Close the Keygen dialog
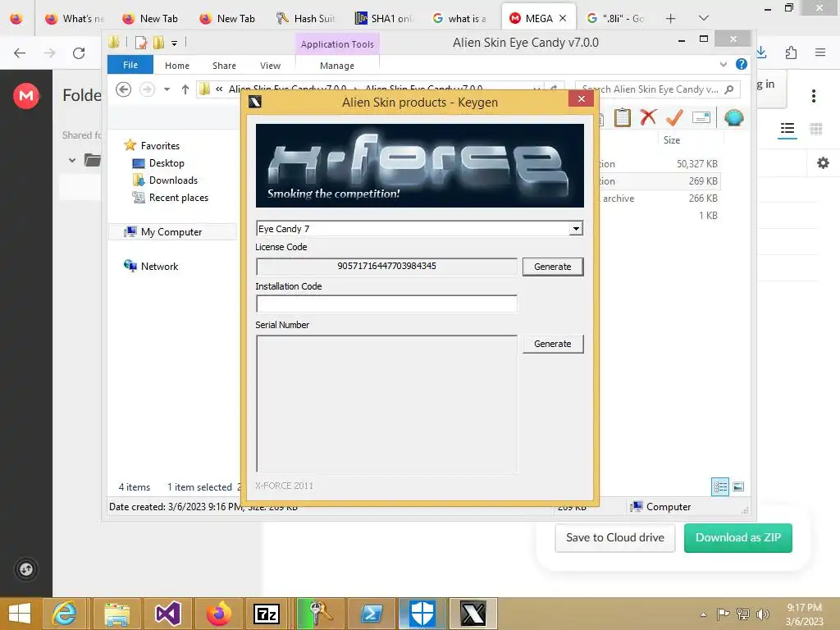Viewport: 840px width, 630px height. [x=582, y=99]
